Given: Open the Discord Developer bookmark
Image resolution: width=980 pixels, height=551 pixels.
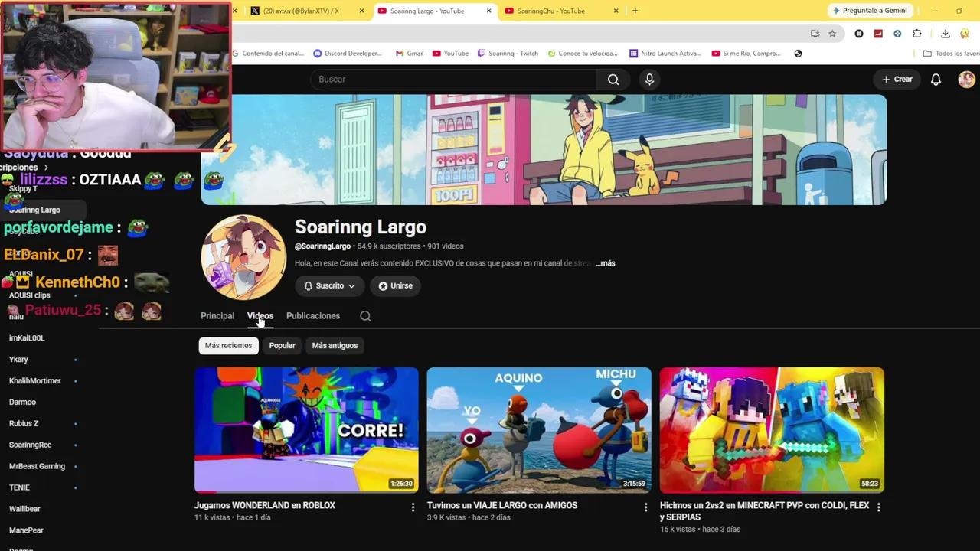Looking at the screenshot, I should pos(348,54).
